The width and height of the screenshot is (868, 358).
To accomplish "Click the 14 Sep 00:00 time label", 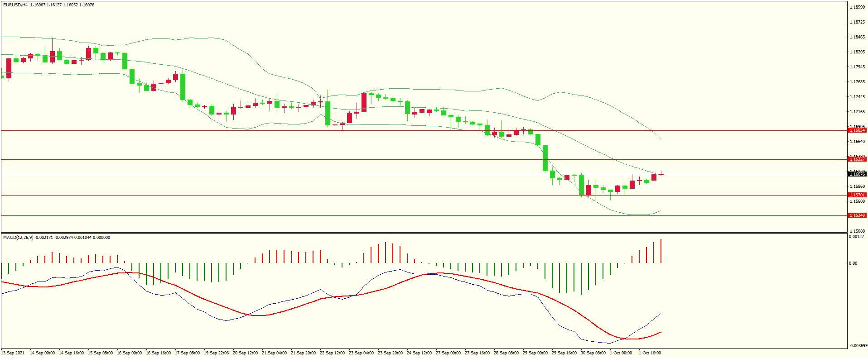I will [x=43, y=353].
